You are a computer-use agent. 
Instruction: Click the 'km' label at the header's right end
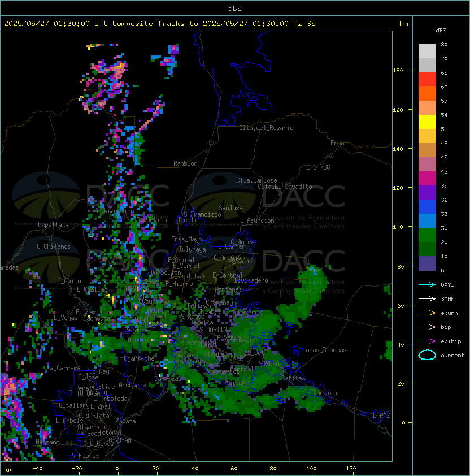[x=403, y=24]
